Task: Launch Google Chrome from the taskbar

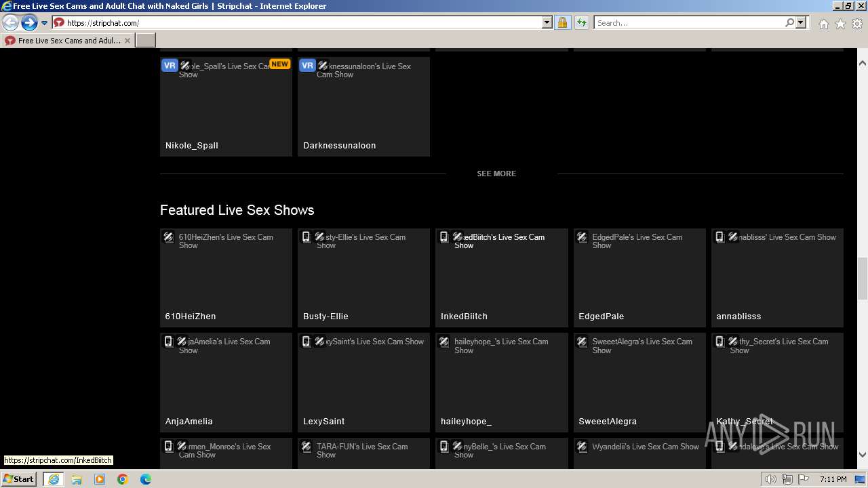Action: 123,479
